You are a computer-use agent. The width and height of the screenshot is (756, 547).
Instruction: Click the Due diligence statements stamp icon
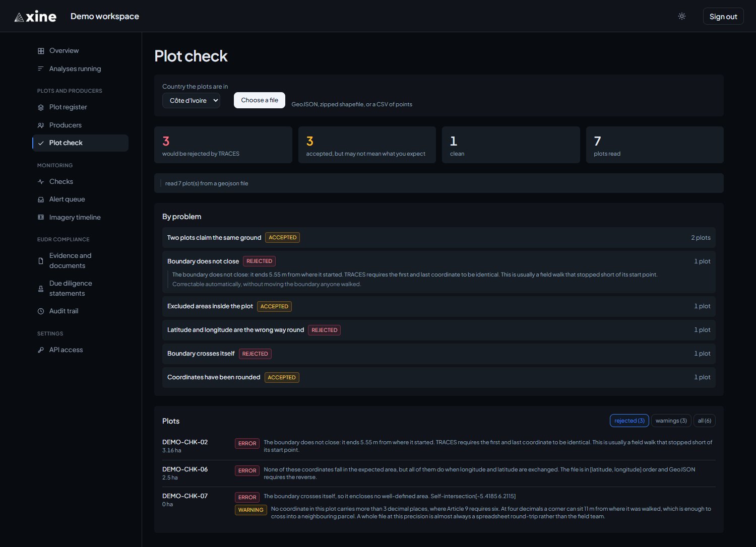click(x=41, y=289)
